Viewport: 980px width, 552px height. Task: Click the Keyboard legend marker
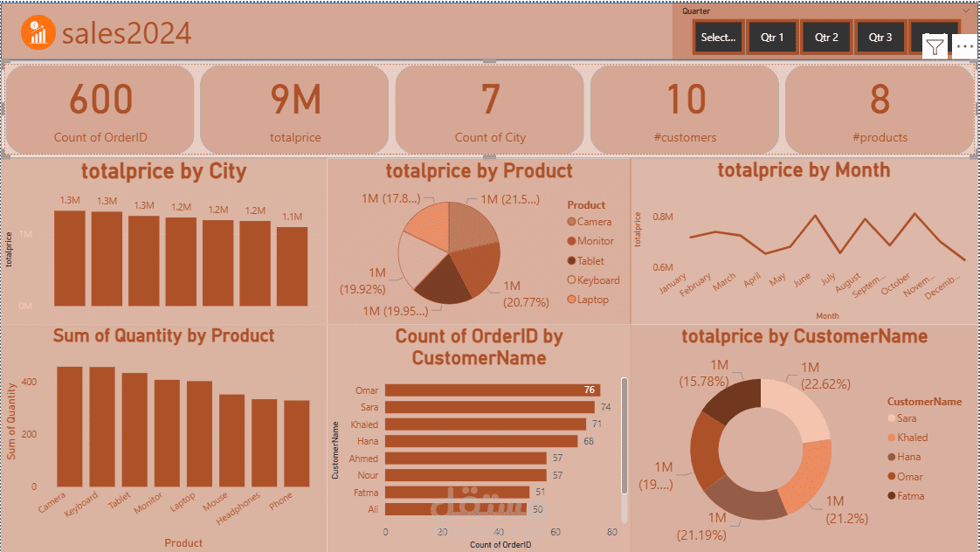(571, 280)
